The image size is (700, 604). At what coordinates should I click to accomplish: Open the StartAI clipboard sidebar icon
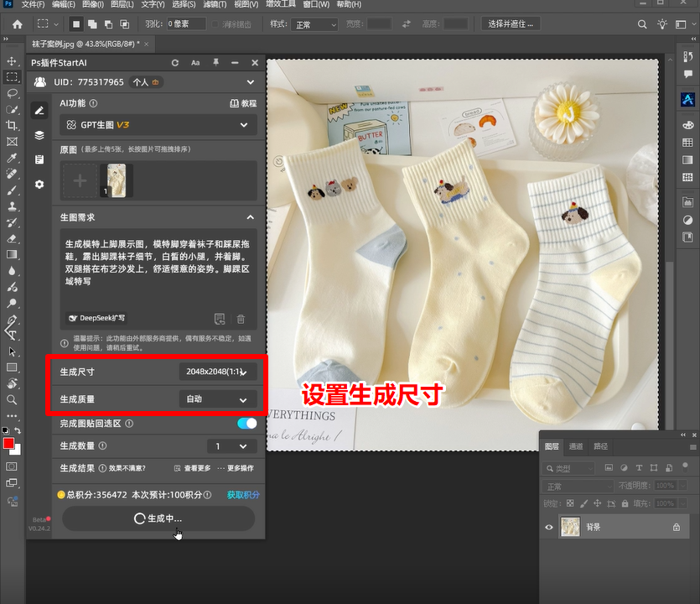pyautogui.click(x=39, y=159)
